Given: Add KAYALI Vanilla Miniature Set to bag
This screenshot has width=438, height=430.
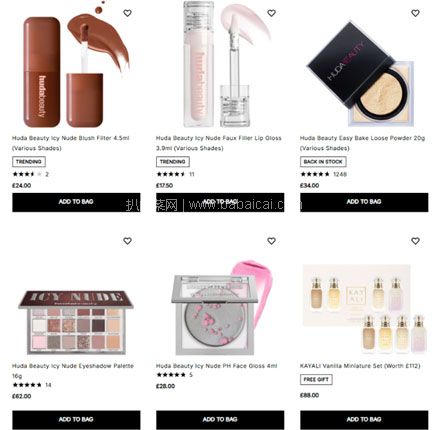Looking at the screenshot, I should point(364,420).
